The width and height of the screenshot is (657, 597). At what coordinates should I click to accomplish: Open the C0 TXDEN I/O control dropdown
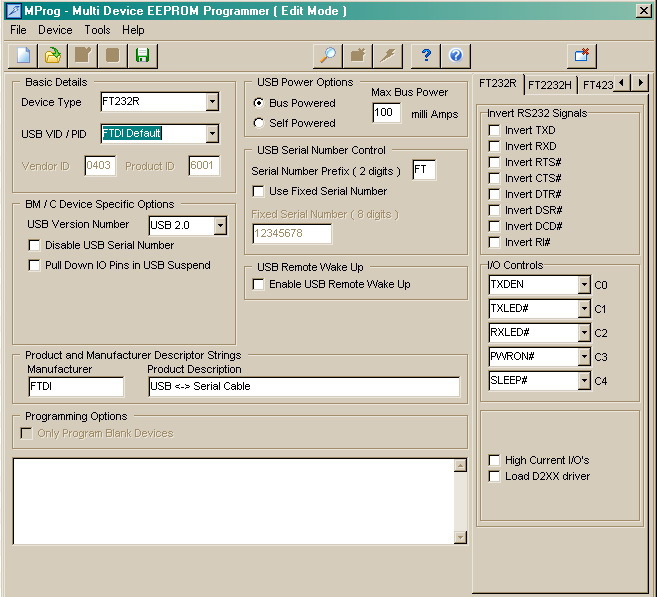[584, 285]
